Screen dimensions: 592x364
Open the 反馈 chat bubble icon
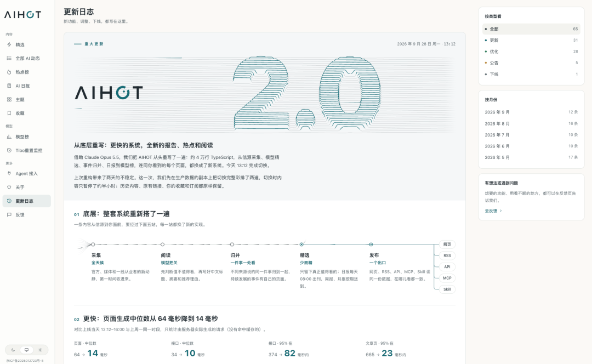[9, 214]
